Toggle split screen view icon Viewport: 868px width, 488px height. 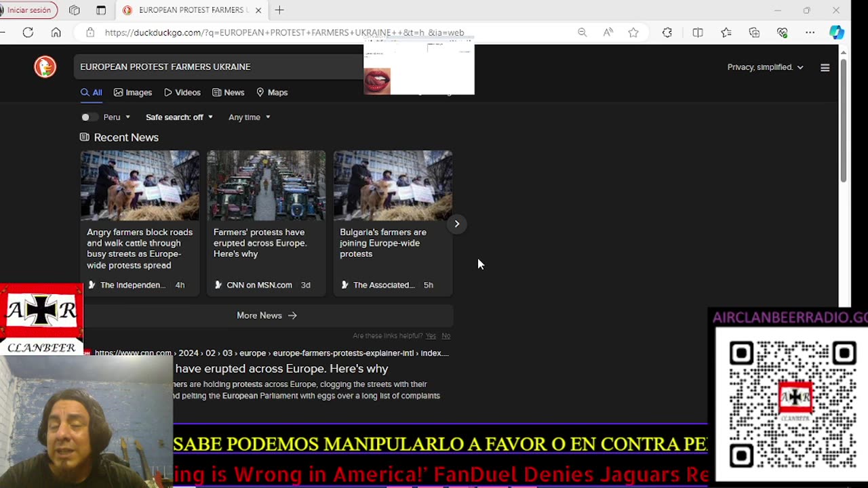(x=698, y=32)
